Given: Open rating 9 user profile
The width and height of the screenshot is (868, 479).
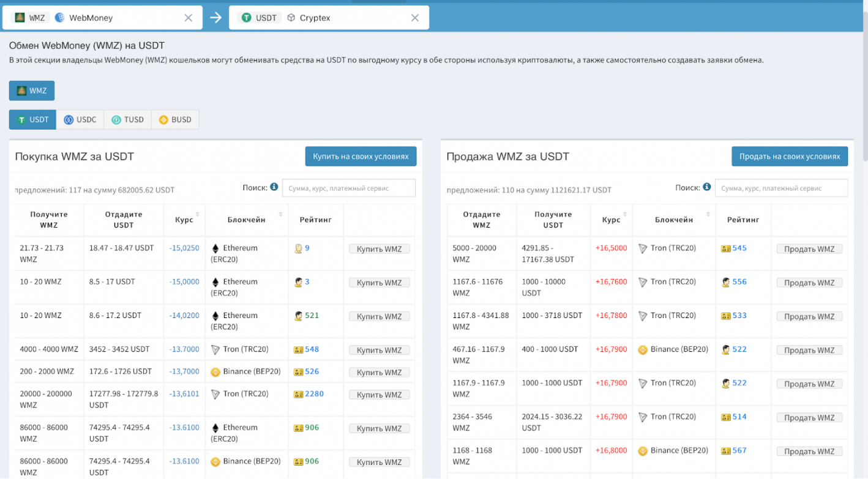Looking at the screenshot, I should pos(307,248).
